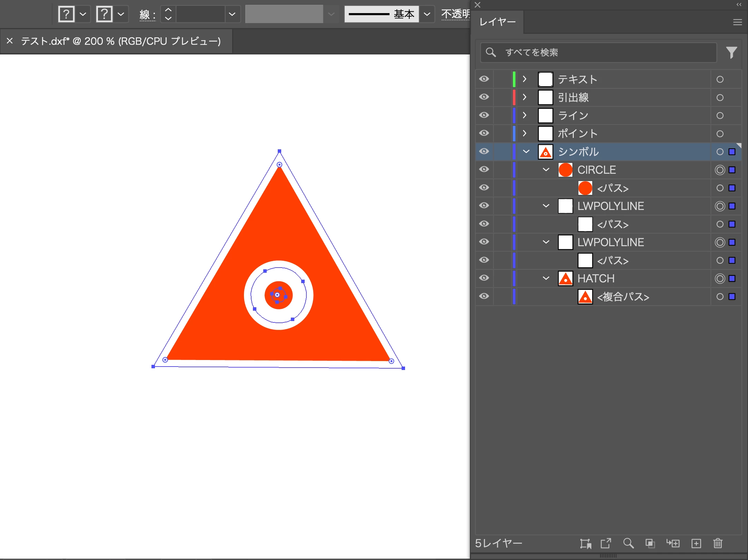Viewport: 748px width, 560px height.
Task: Expand the 引出線 layer
Action: 524,97
